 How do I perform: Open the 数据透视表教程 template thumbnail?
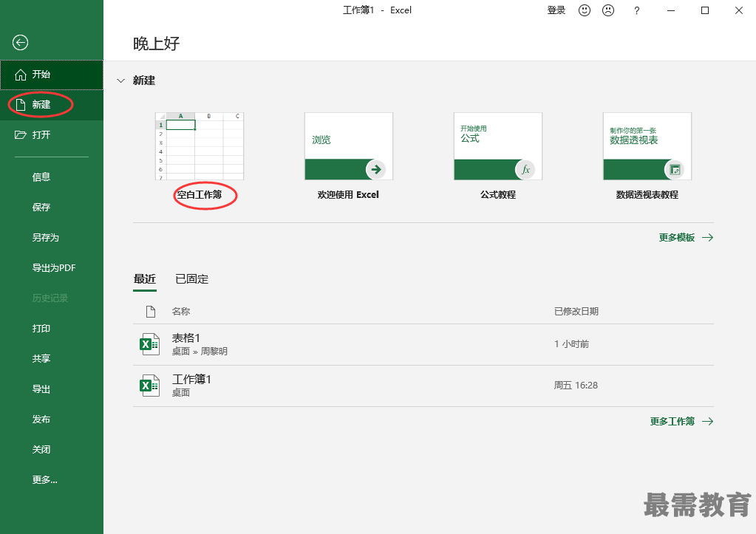pyautogui.click(x=647, y=146)
